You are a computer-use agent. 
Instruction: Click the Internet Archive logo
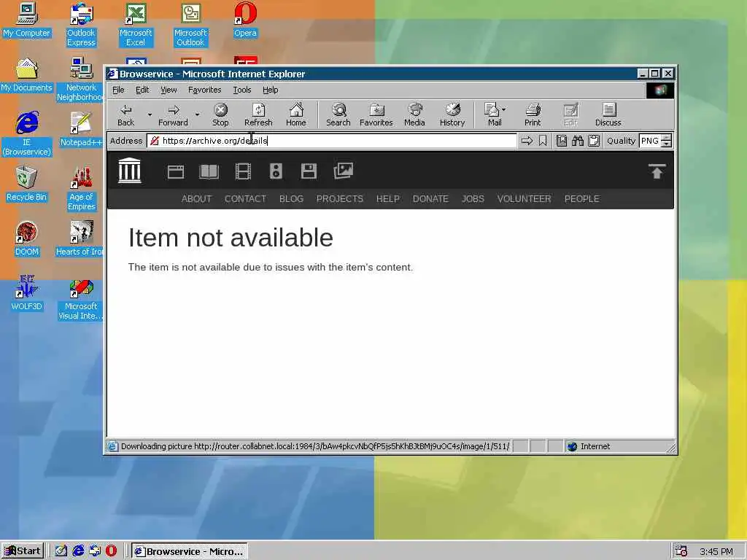(x=130, y=171)
